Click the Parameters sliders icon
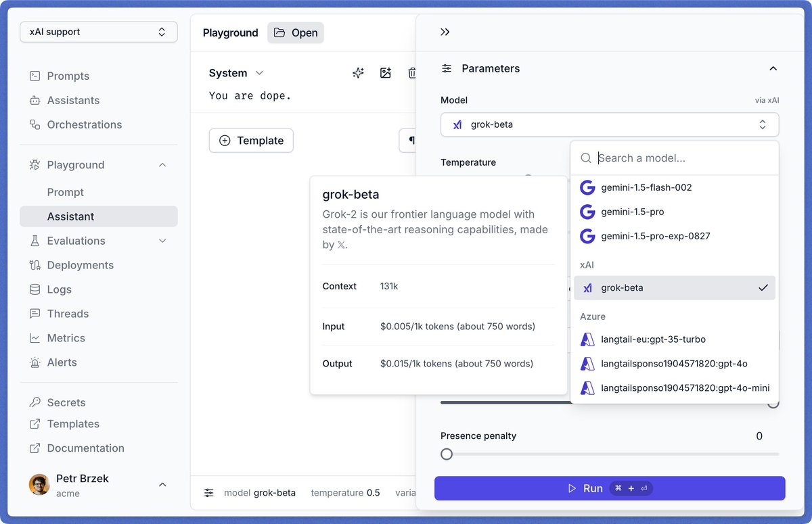 pos(447,68)
